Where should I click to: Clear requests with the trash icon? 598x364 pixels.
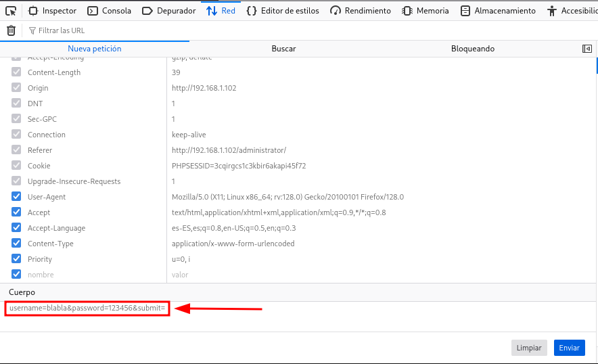pyautogui.click(x=11, y=30)
